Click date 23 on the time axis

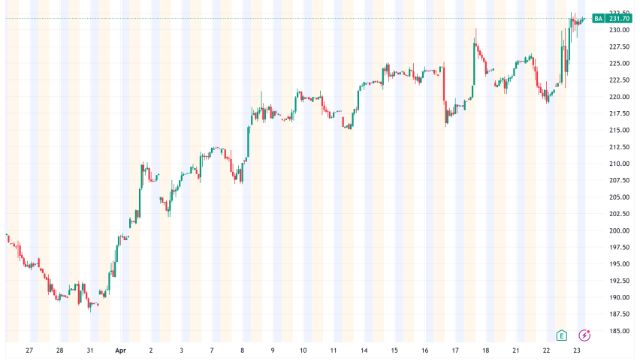point(576,350)
